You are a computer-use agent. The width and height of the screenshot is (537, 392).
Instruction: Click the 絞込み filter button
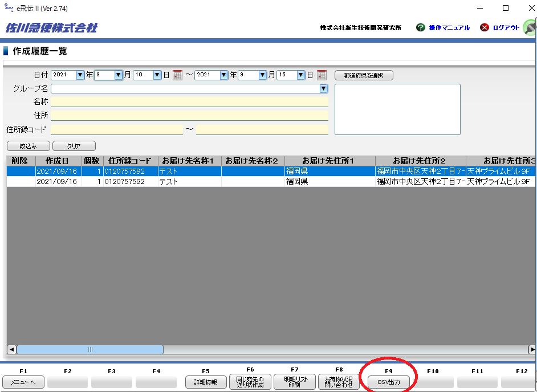(28, 146)
